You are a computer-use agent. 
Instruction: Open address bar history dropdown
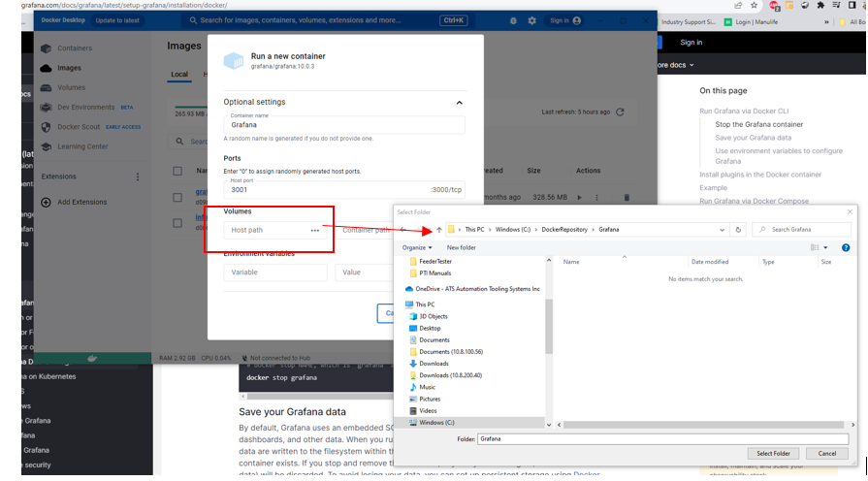(722, 230)
